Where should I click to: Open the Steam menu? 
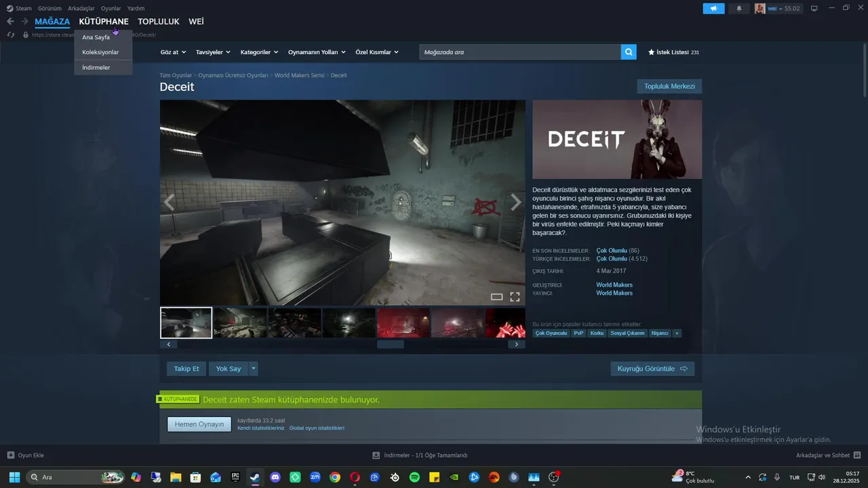[x=24, y=8]
